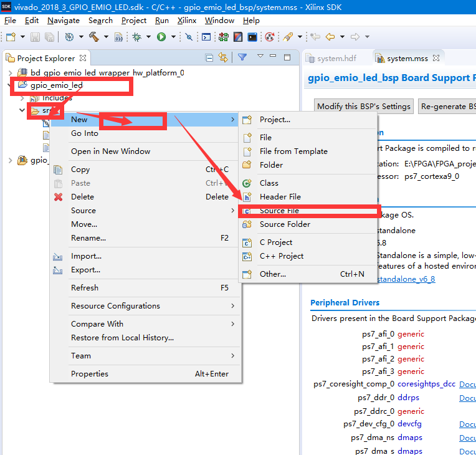Select the gpio_emio_led project in tree
476x455 pixels.
57,85
